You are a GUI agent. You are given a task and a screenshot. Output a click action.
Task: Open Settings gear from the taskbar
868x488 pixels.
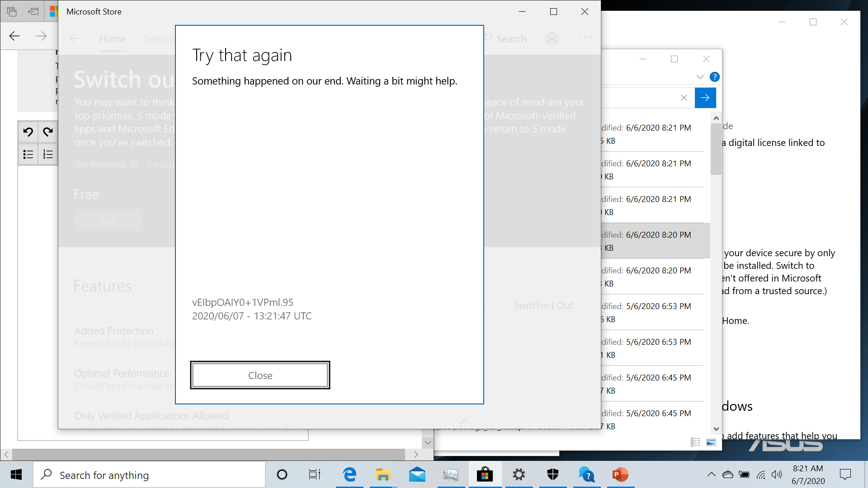click(x=519, y=474)
